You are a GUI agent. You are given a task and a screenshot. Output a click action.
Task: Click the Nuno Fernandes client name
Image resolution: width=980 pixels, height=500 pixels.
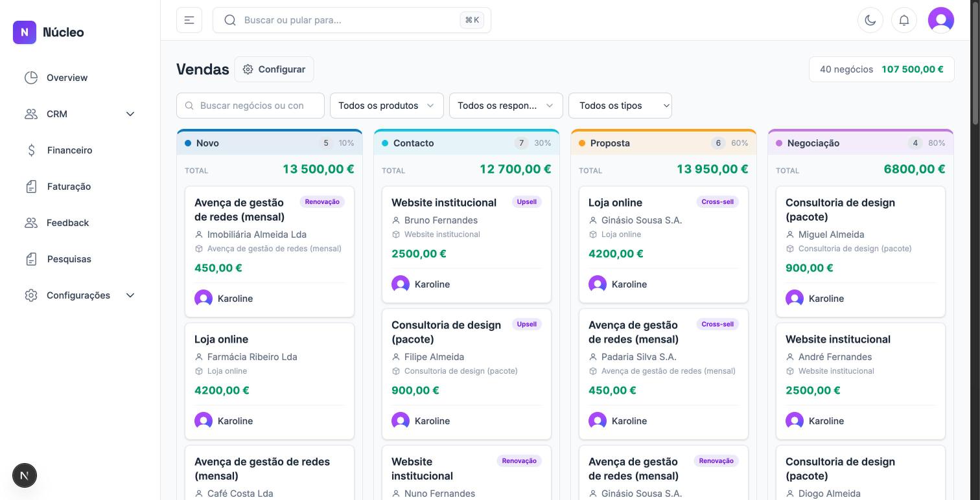[439, 494]
